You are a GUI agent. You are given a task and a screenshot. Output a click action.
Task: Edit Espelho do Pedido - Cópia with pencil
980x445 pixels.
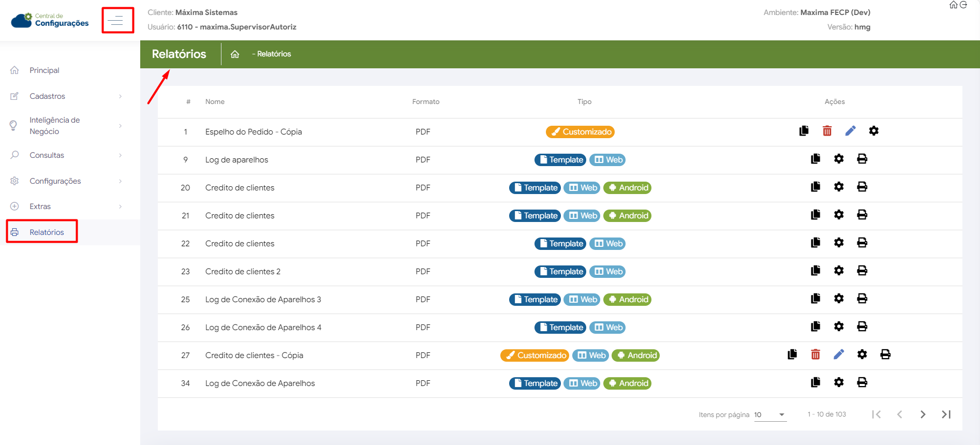(850, 131)
